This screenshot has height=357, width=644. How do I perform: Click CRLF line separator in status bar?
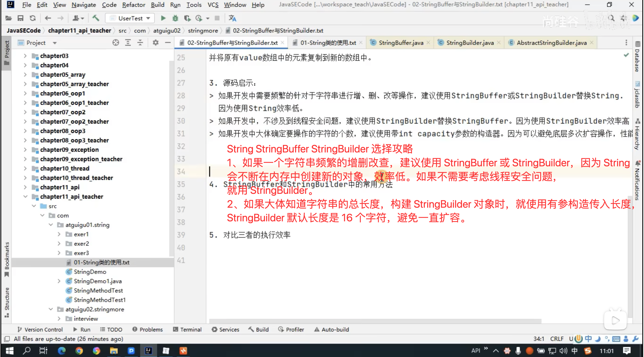pos(557,339)
